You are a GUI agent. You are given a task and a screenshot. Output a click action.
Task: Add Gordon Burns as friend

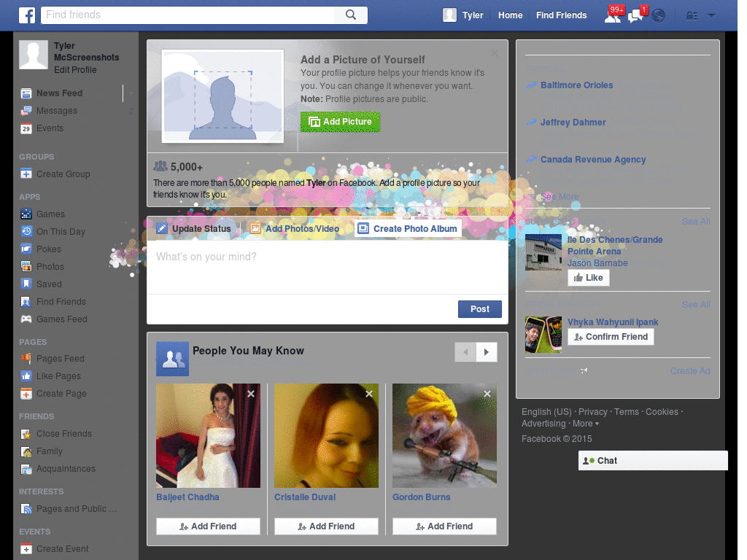(444, 526)
